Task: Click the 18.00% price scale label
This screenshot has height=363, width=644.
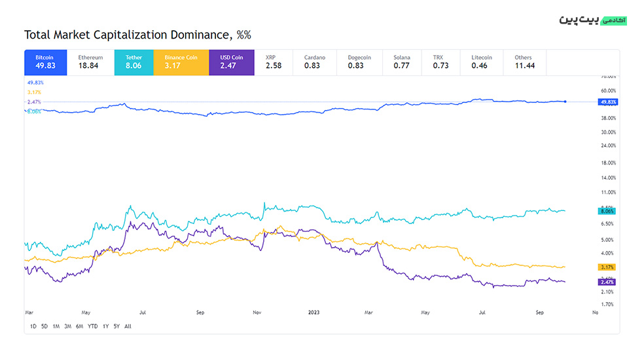Action: click(x=608, y=162)
